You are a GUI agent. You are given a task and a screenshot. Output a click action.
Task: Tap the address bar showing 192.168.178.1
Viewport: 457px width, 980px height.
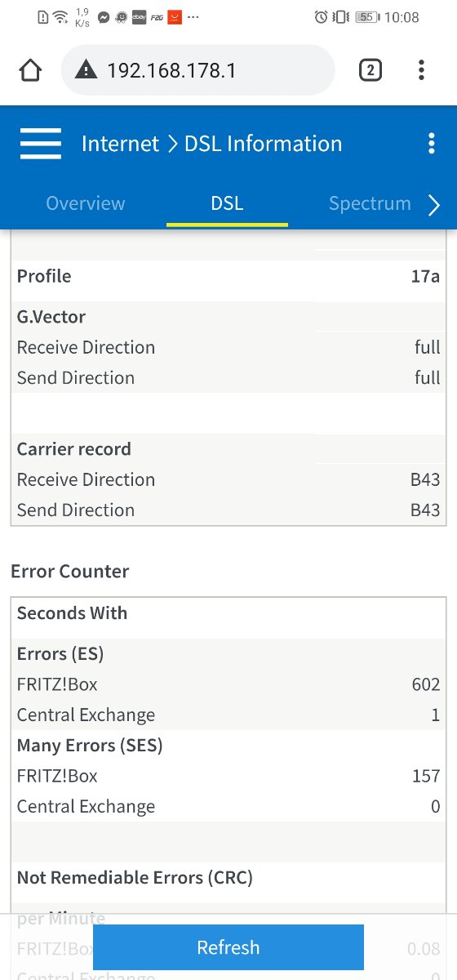197,70
